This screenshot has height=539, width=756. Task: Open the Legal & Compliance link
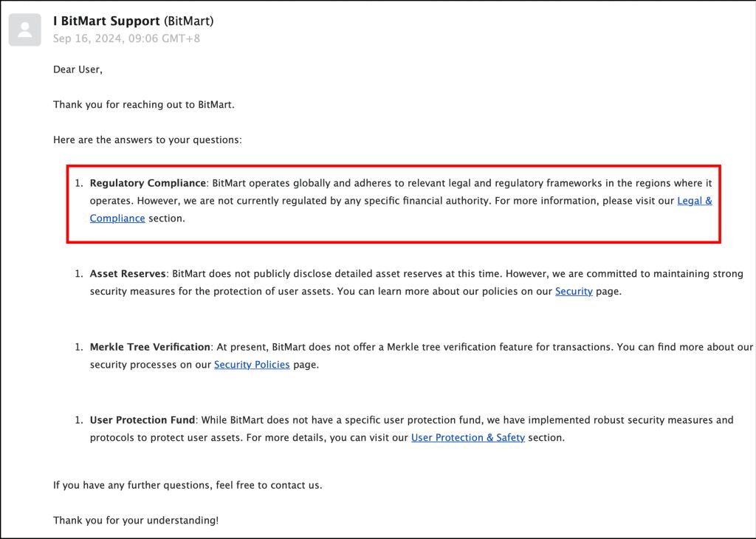click(x=694, y=201)
